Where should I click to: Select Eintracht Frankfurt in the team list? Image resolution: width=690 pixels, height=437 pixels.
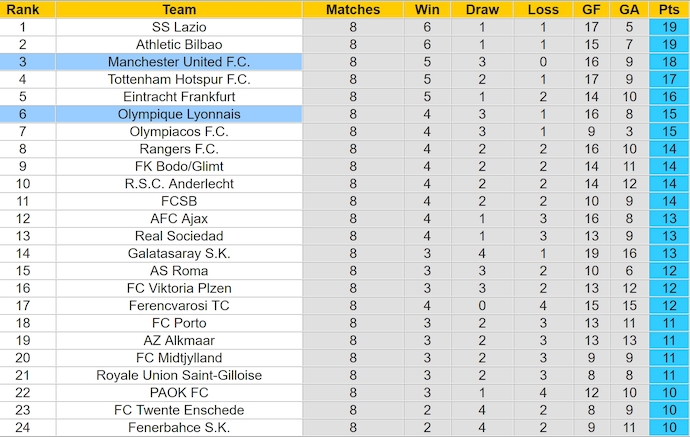coord(179,97)
